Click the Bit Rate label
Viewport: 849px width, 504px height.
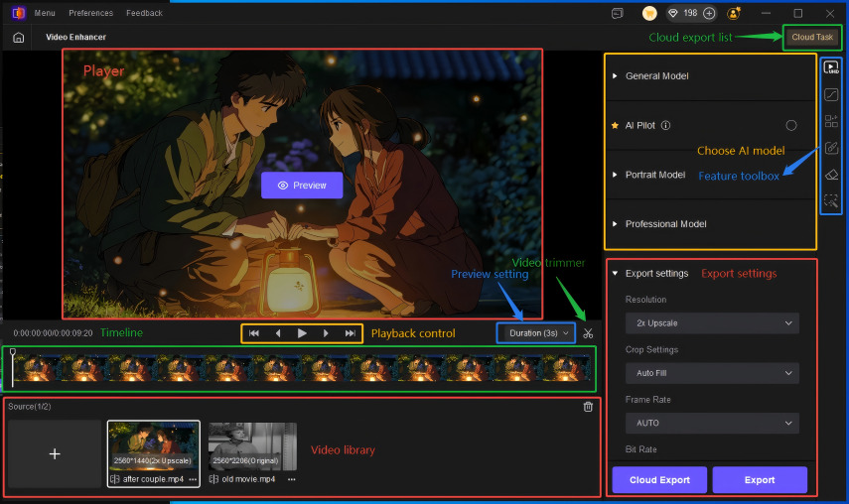point(641,449)
